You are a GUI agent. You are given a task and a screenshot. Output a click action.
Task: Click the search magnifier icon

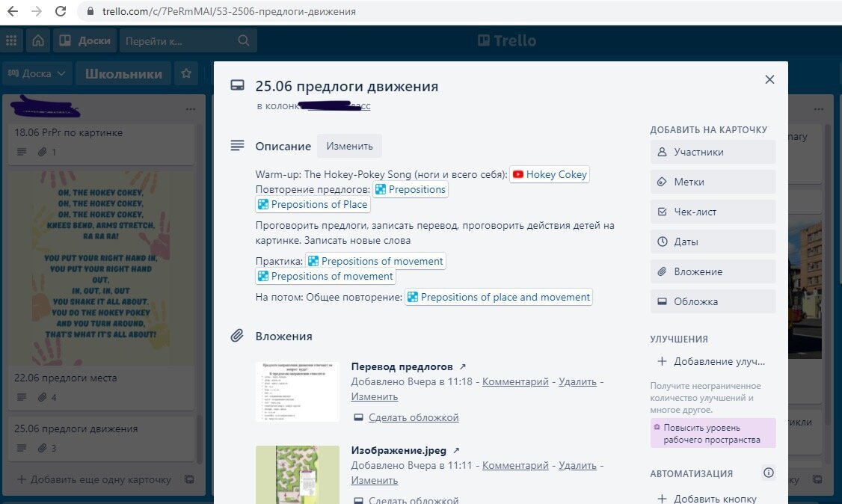pos(243,40)
